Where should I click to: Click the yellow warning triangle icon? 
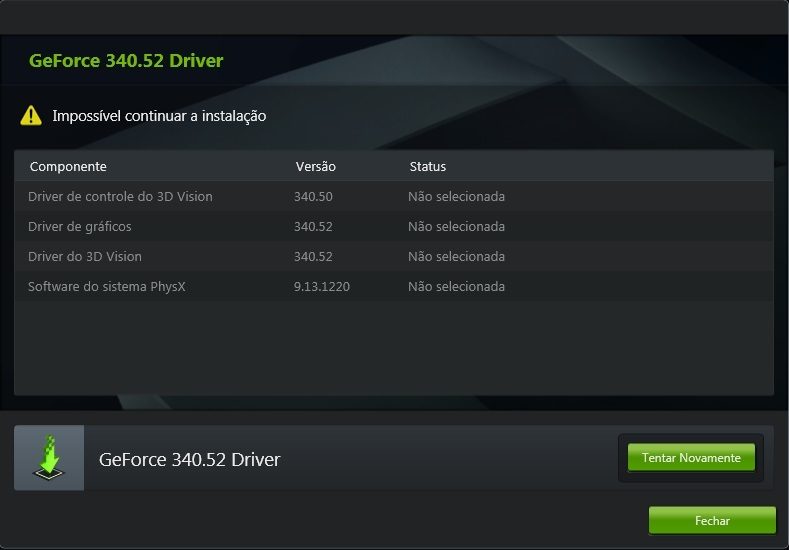tap(31, 115)
